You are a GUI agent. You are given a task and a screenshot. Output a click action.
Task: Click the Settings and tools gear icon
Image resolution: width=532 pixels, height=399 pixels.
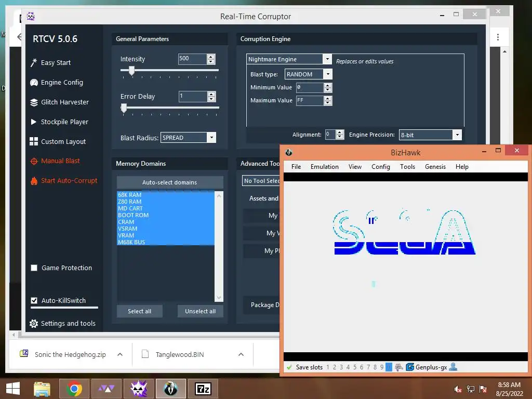pos(34,324)
